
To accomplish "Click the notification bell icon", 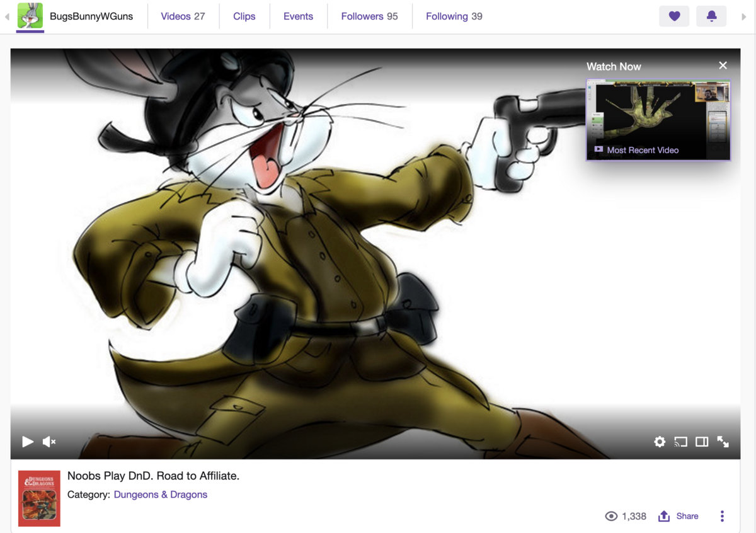I will coord(711,16).
